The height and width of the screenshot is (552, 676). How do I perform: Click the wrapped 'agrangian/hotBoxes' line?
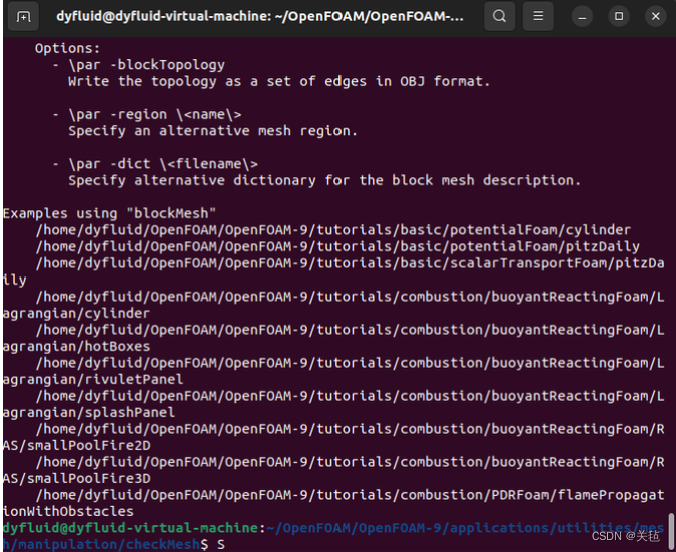pos(76,347)
